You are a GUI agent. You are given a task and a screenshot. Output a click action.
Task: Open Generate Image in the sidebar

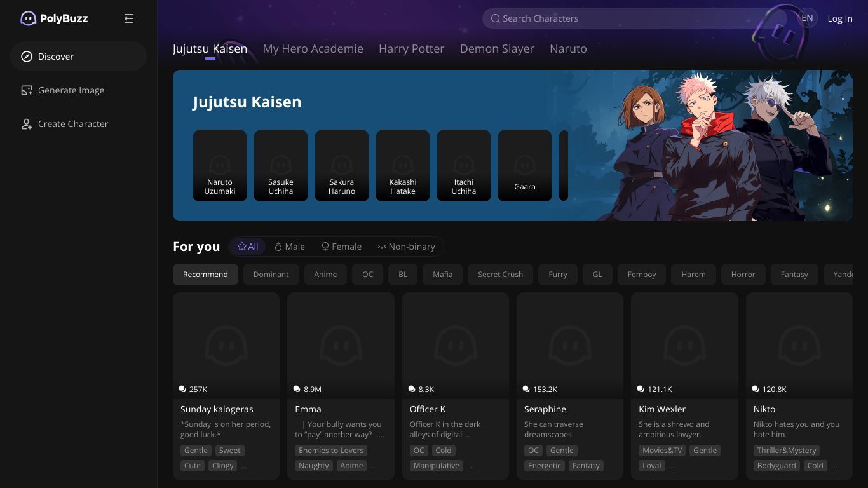tap(78, 90)
